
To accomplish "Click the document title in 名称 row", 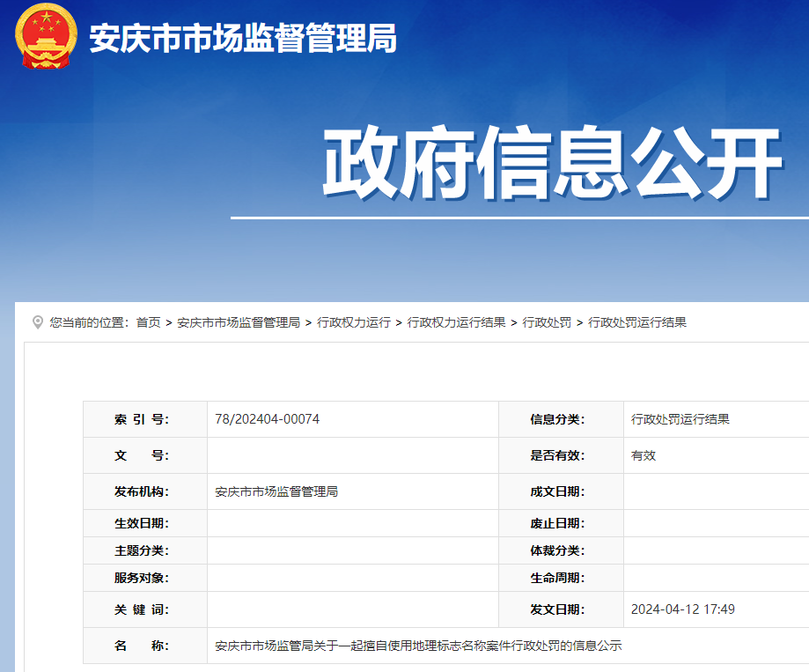I will (x=418, y=646).
